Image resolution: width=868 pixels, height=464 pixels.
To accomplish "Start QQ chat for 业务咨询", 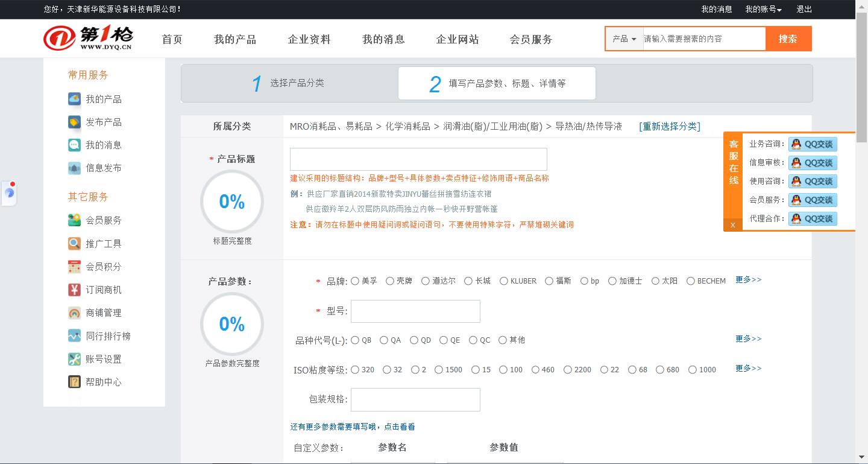I will pyautogui.click(x=813, y=144).
